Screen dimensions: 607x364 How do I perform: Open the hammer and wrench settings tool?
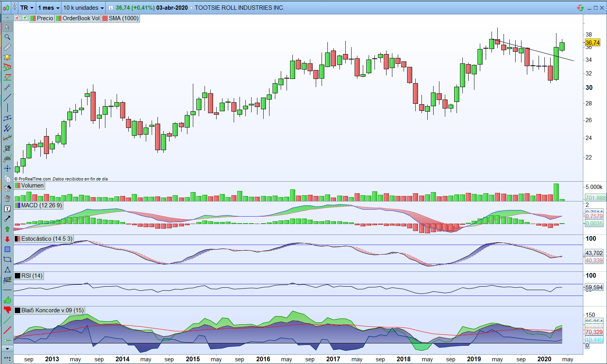(7, 189)
